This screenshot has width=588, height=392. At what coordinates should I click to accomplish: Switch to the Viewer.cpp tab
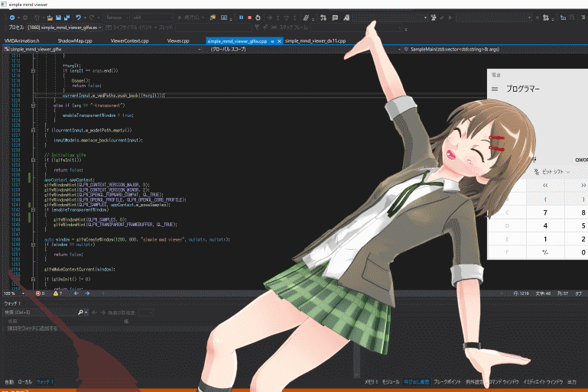tap(178, 40)
